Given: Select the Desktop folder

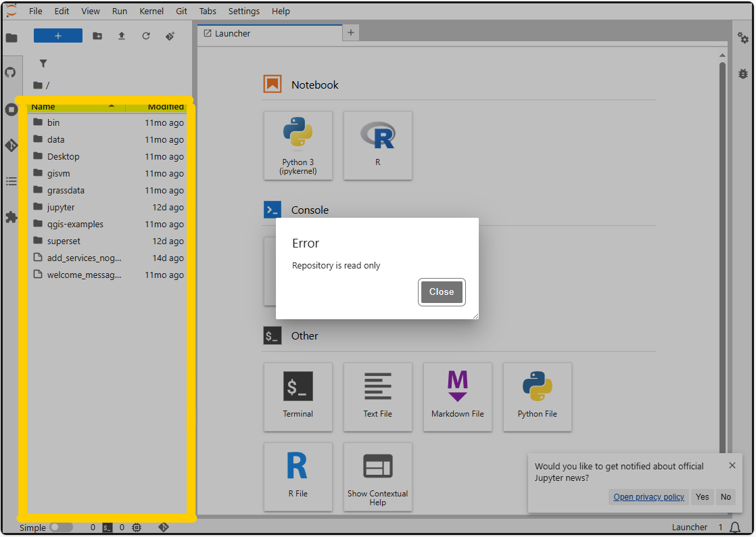Looking at the screenshot, I should [x=107, y=157].
